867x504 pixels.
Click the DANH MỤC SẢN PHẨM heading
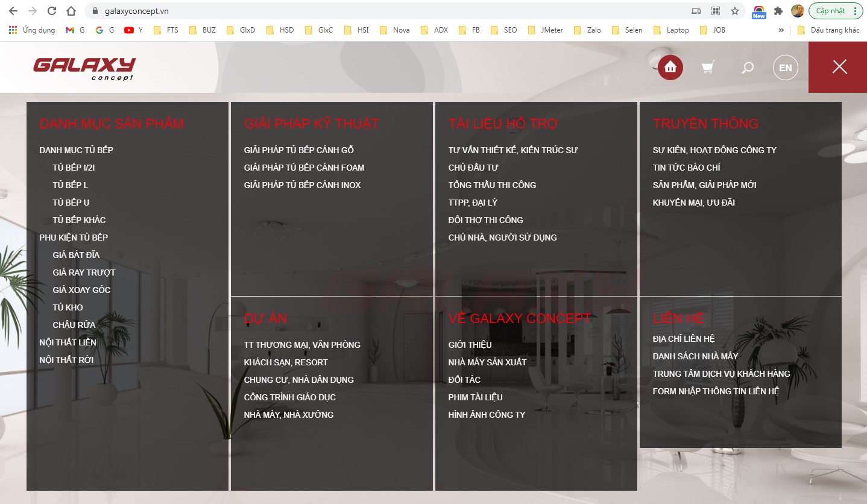click(x=112, y=124)
